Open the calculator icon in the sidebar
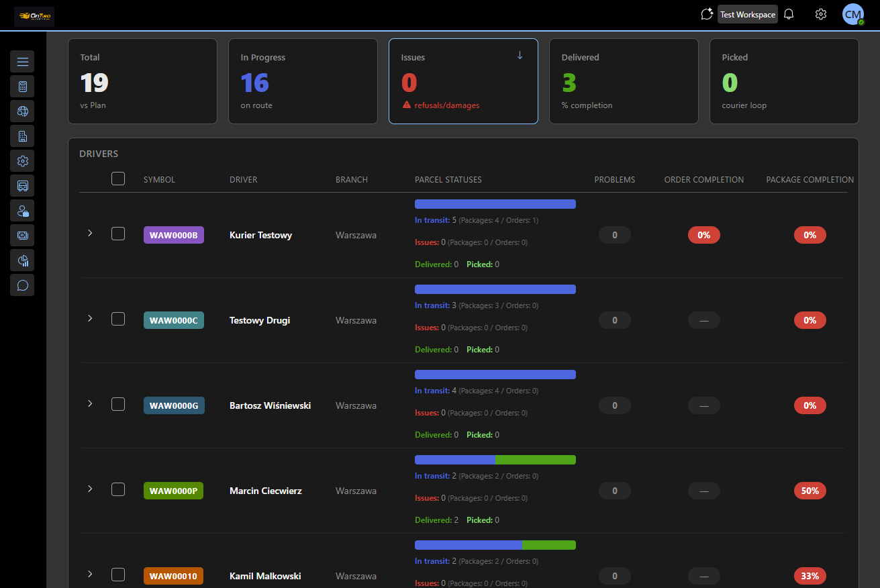This screenshot has width=880, height=588. click(22, 87)
